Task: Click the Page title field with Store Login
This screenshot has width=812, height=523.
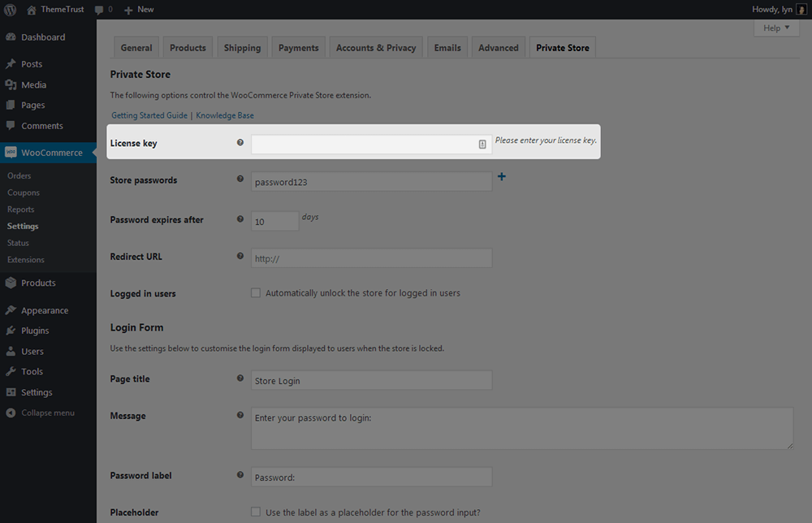Action: point(371,380)
